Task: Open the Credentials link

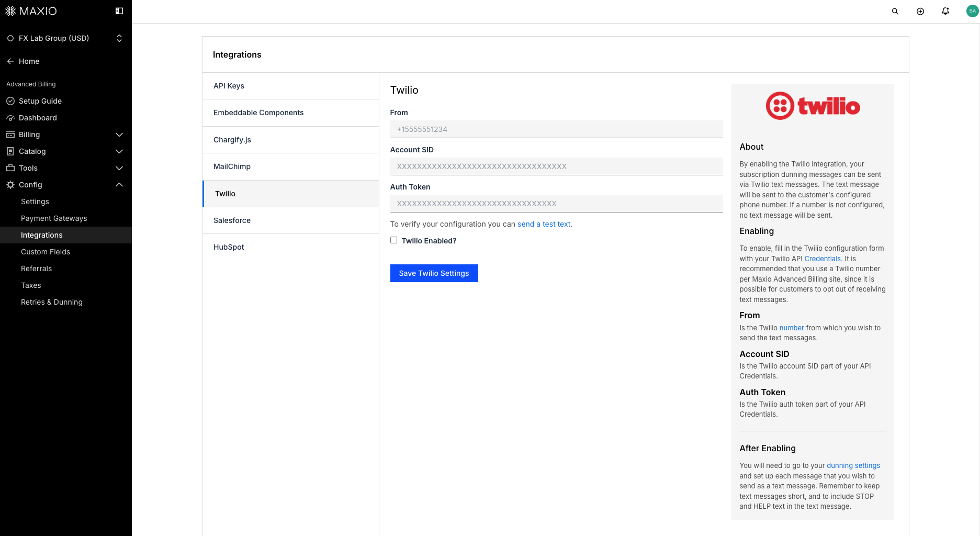Action: pos(823,259)
